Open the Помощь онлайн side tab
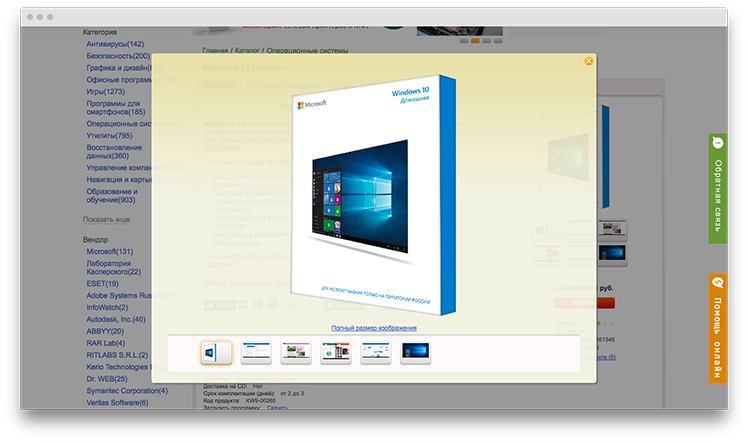Viewport: 748px width, 443px height. click(x=717, y=328)
